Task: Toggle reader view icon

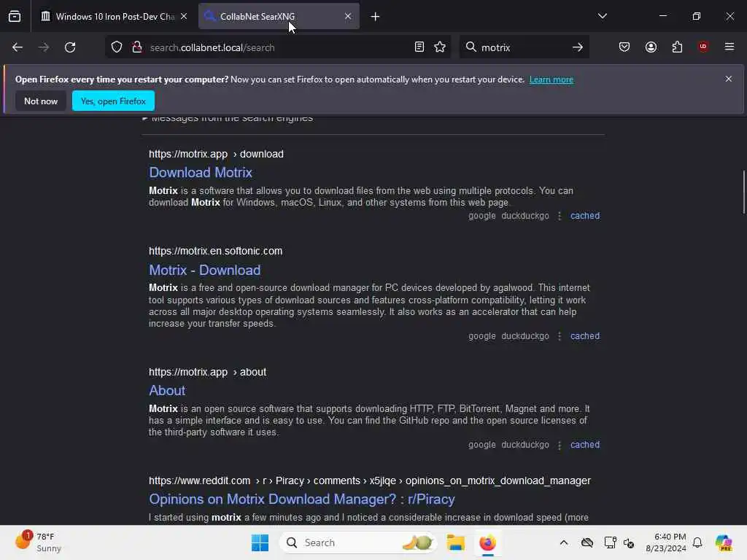Action: click(x=419, y=47)
